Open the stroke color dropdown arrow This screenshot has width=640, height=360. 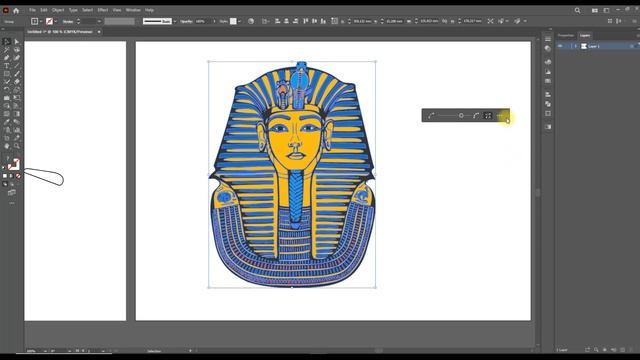(56, 21)
